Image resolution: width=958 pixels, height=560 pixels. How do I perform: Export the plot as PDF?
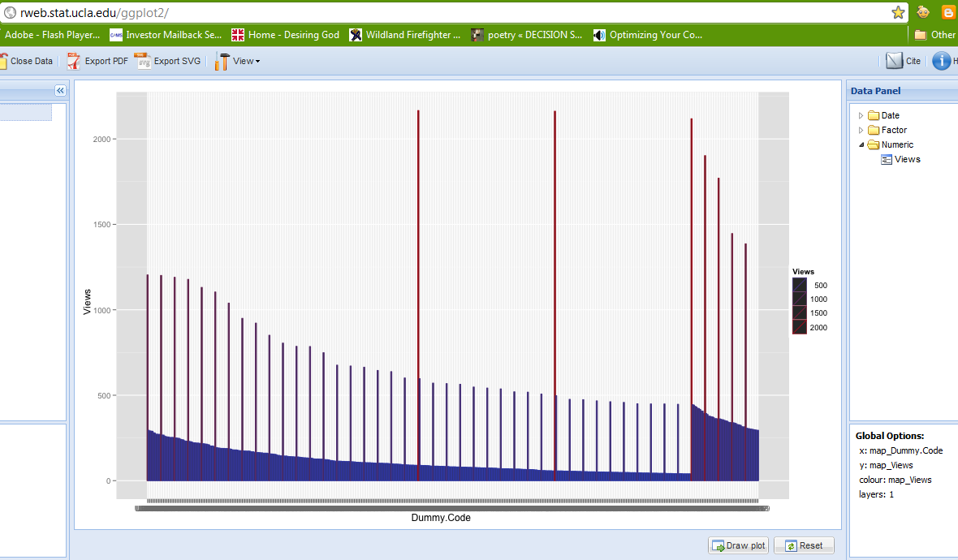tap(97, 61)
